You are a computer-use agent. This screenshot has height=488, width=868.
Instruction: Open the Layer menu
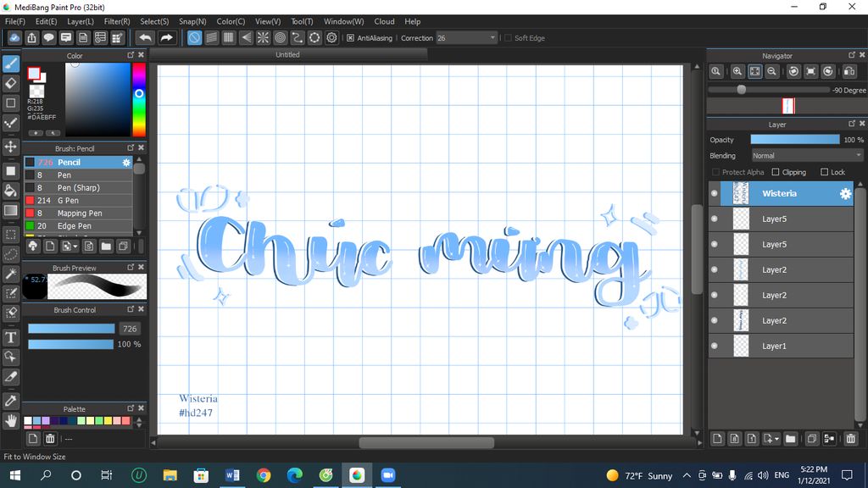[81, 21]
